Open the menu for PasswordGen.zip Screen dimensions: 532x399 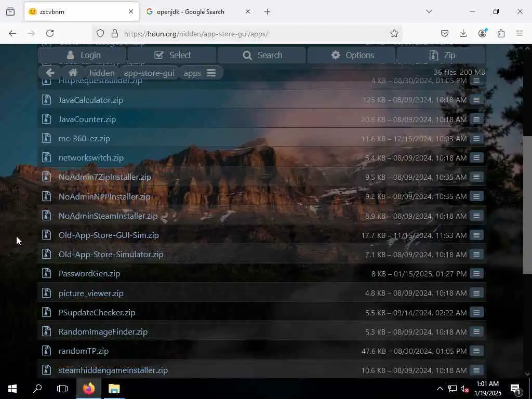476,273
